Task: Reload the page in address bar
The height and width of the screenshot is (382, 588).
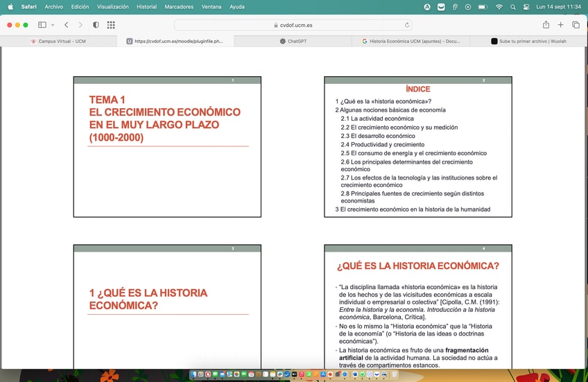Action: point(407,25)
